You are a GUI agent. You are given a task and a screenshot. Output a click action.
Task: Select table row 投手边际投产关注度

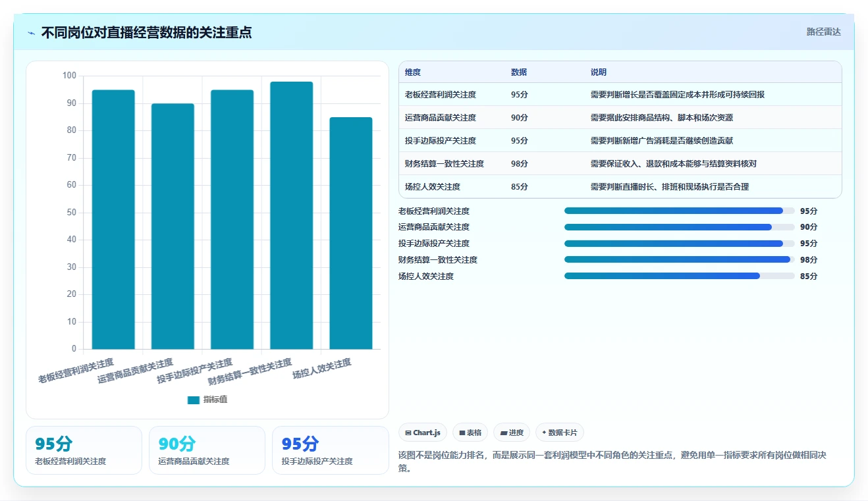click(620, 141)
